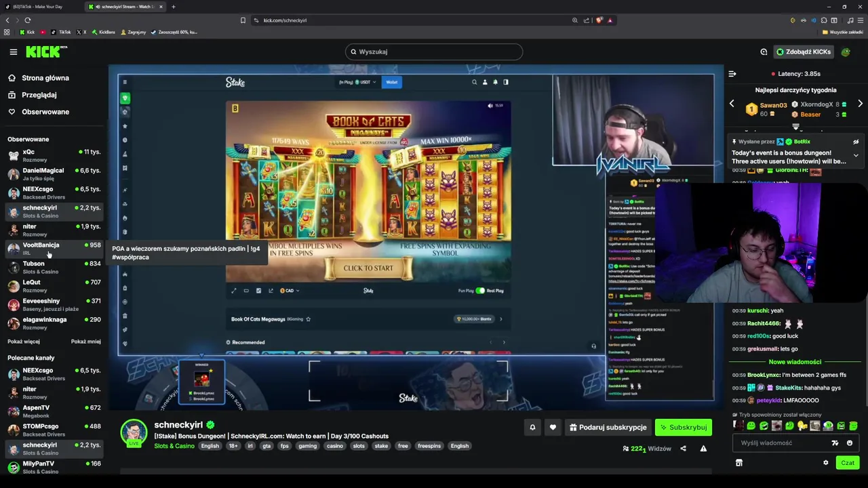The image size is (868, 488).
Task: Click the Subskrybuj button
Action: tap(684, 427)
